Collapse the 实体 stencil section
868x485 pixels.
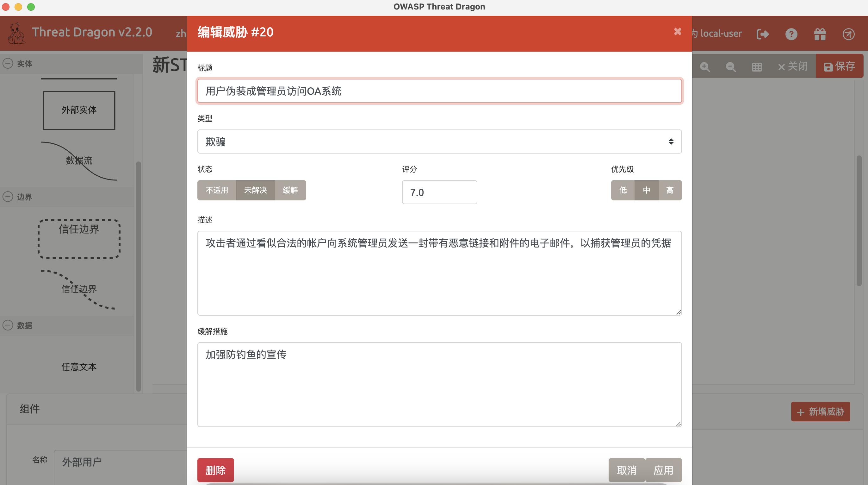(8, 63)
